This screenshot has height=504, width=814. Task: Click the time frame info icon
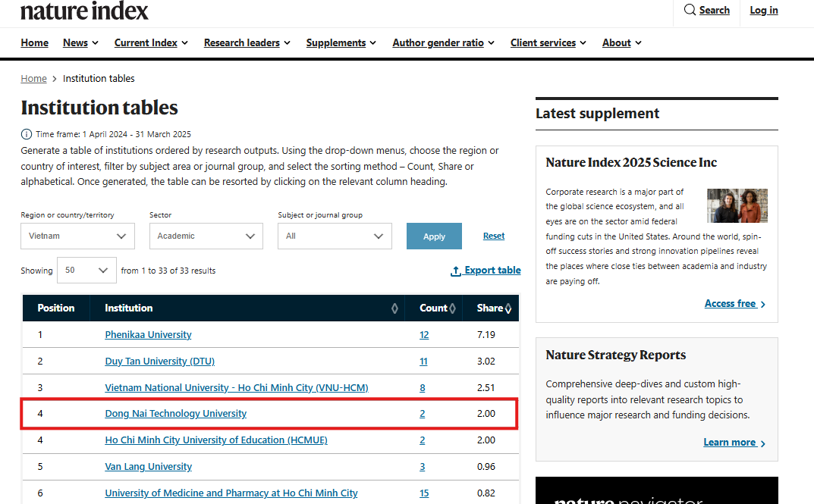(x=27, y=134)
